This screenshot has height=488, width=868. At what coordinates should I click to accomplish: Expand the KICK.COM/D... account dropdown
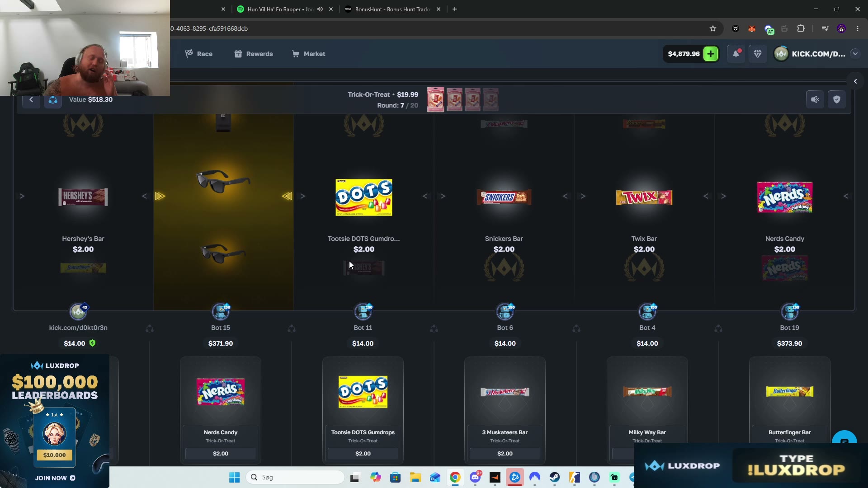855,54
